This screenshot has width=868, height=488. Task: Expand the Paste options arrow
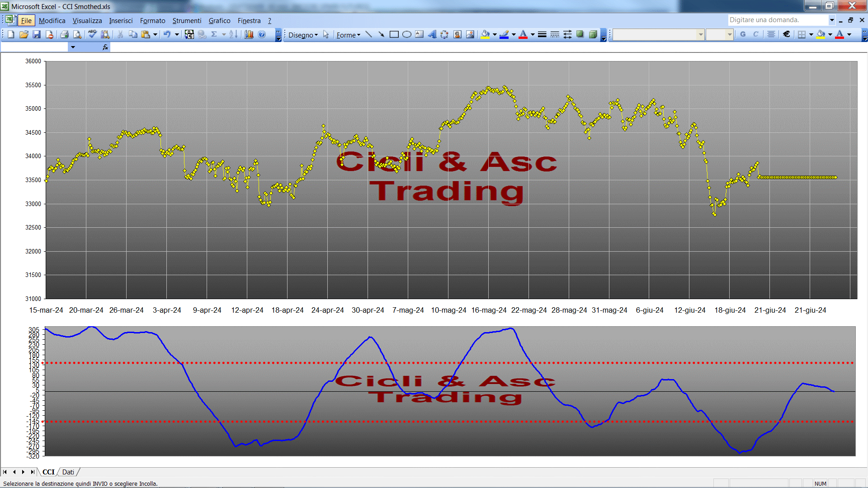coord(155,34)
